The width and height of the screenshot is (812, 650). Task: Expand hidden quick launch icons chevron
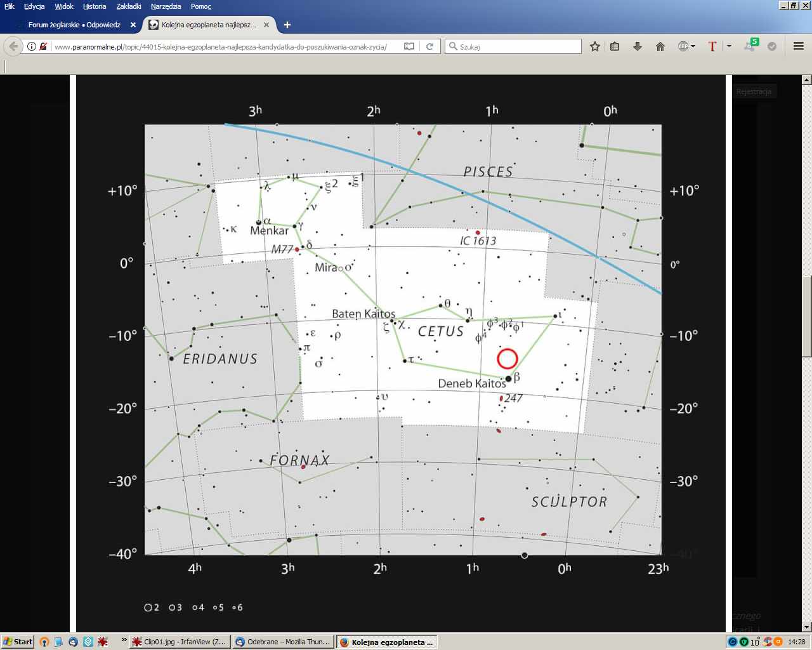(124, 640)
